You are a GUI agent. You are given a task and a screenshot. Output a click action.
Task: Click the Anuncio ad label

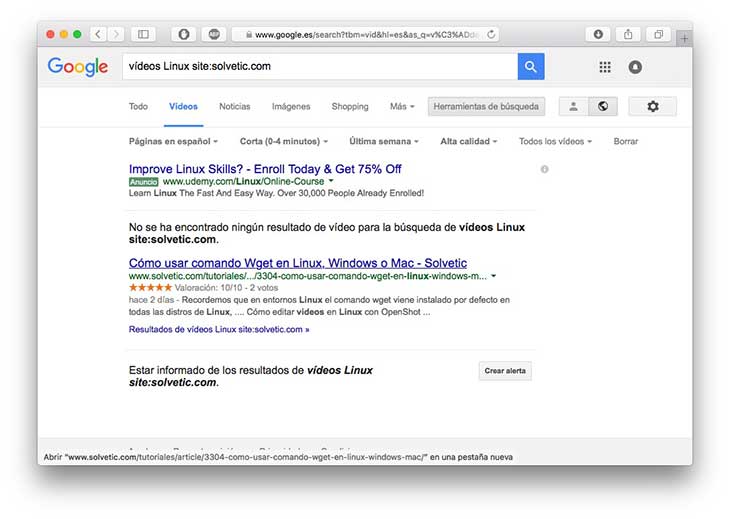143,182
